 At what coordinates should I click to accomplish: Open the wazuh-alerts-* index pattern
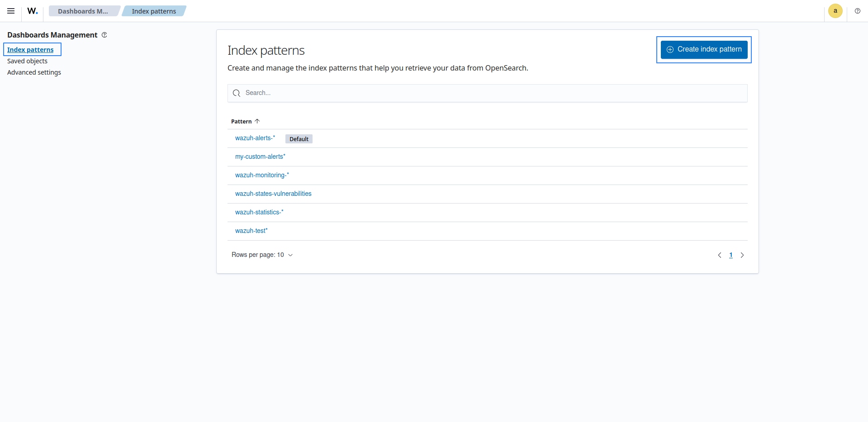[x=255, y=138]
